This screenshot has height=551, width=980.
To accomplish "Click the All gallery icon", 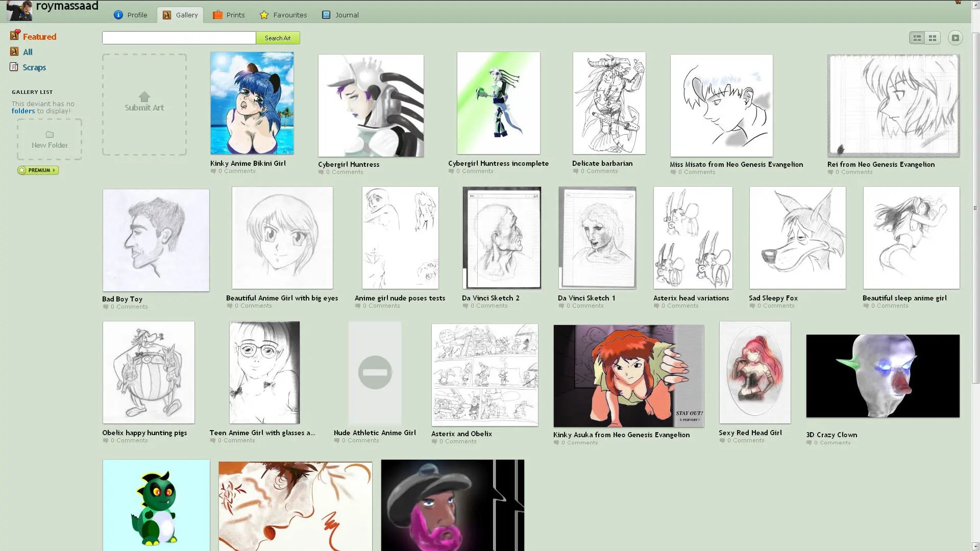I will (x=14, y=52).
